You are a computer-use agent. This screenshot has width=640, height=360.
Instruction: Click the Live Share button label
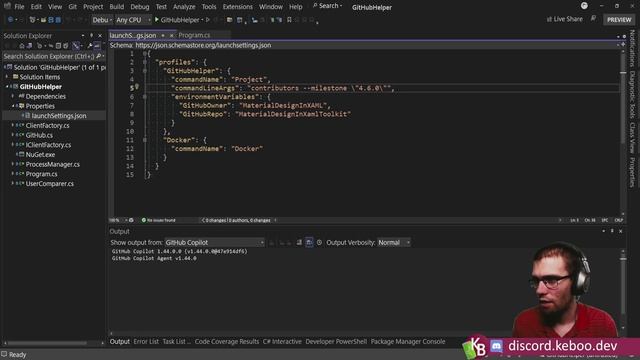568,19
